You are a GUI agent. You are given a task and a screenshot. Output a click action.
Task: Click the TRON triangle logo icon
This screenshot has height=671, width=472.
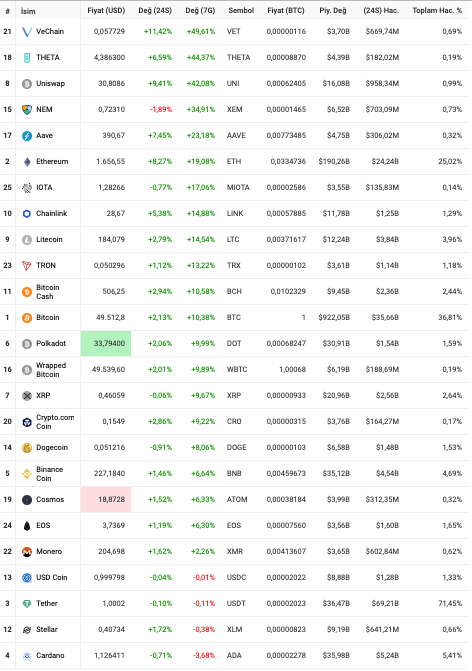click(27, 266)
